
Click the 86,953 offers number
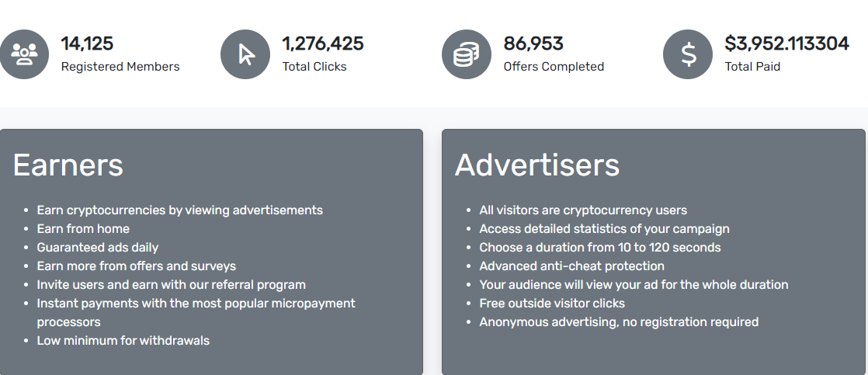click(x=533, y=43)
